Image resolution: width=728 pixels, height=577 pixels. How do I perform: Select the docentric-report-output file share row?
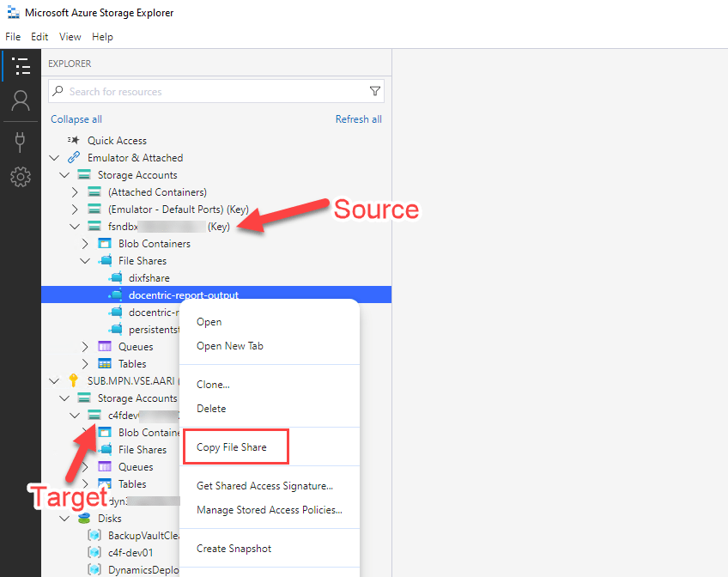(216, 295)
